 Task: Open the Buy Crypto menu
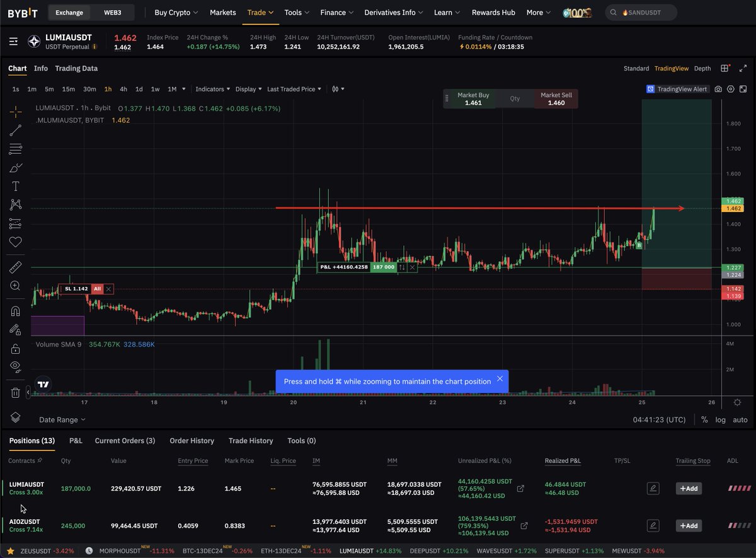tap(176, 12)
